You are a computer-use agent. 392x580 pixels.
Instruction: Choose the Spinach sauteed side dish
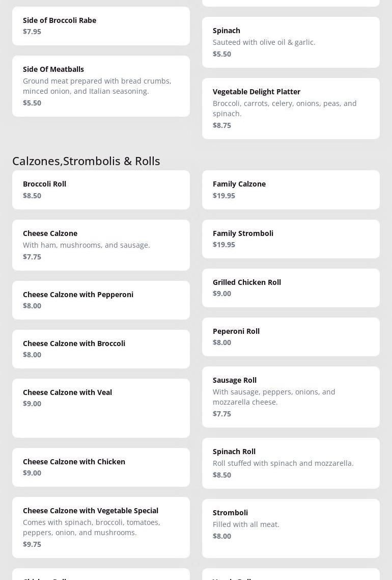291,42
